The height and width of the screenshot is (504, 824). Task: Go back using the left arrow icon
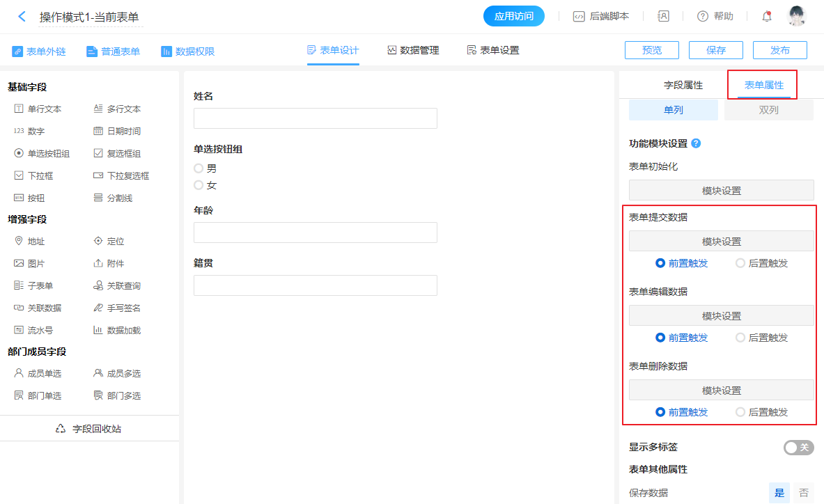[x=22, y=16]
